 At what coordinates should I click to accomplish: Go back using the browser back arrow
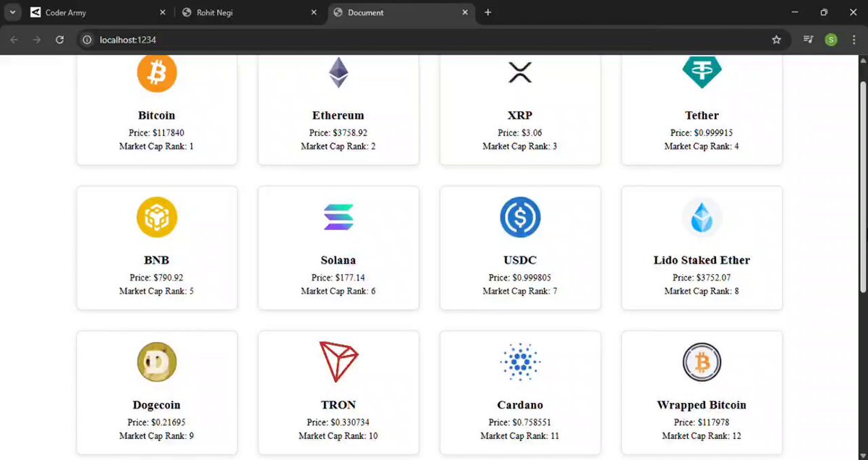(x=14, y=40)
